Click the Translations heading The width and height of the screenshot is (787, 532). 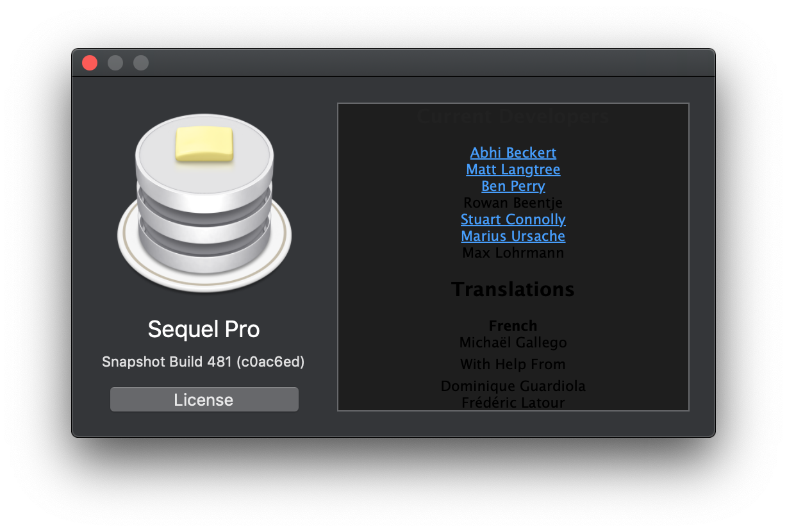click(x=513, y=289)
